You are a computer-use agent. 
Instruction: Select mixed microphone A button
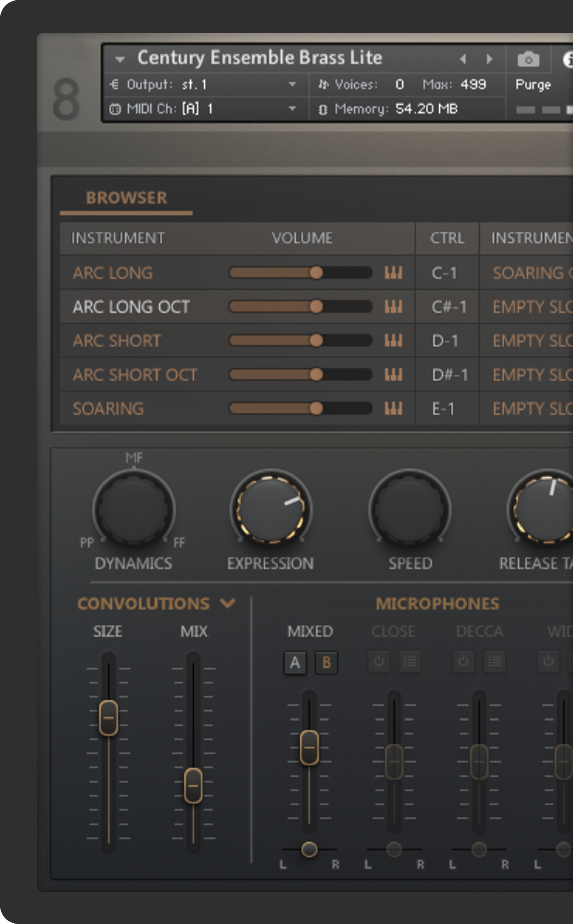[x=295, y=662]
